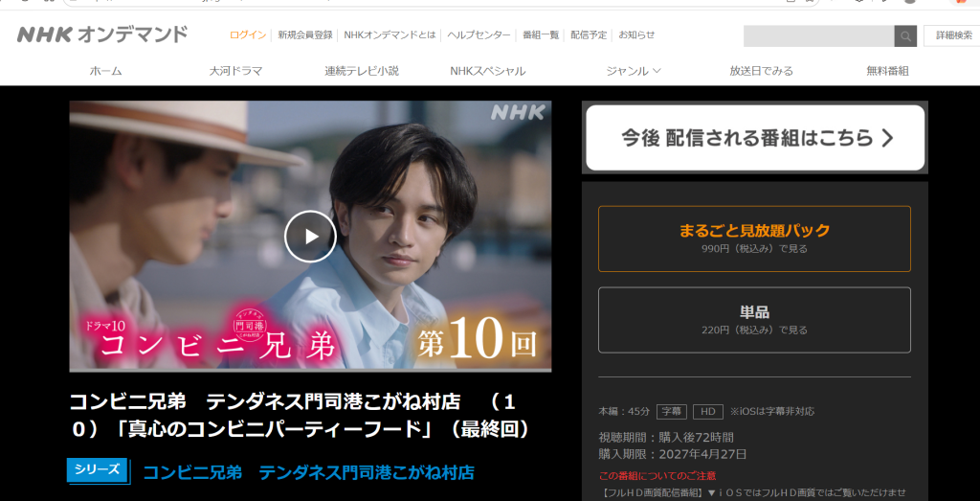Click the シリーズ label badge
Screen dimensions: 980x501
click(x=98, y=470)
